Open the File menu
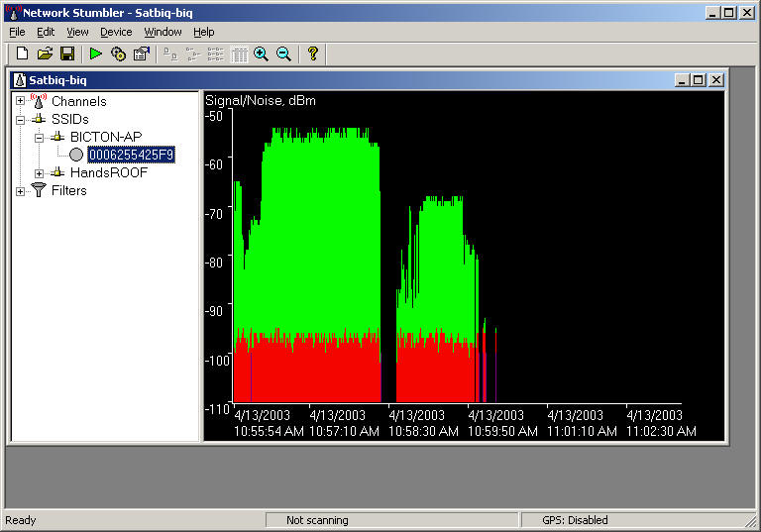761x532 pixels. (x=17, y=32)
